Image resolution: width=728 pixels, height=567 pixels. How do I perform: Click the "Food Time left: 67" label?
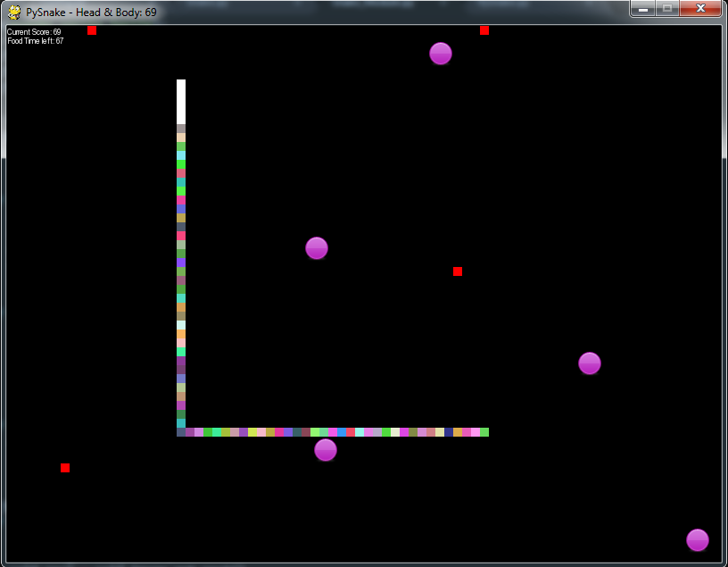(x=36, y=41)
